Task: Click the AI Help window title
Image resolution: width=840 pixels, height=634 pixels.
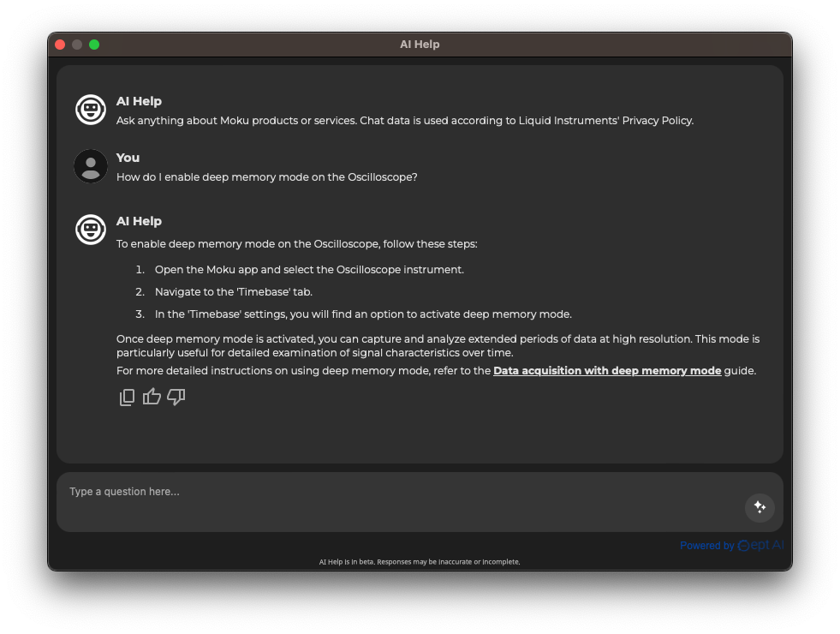Action: click(x=420, y=45)
